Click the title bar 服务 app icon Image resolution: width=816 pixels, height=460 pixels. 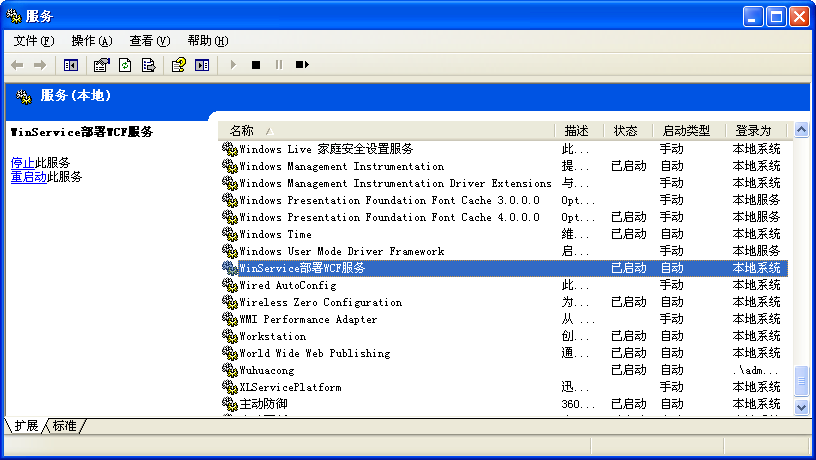[14, 16]
